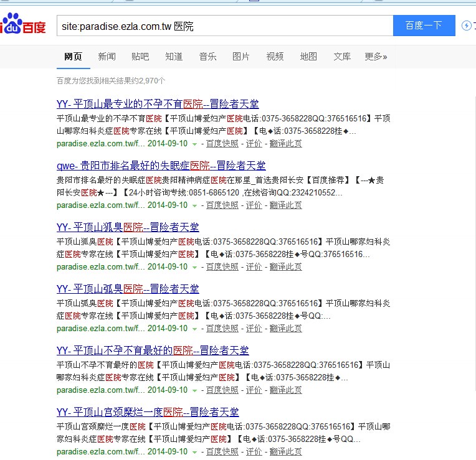476x460 pixels.
Task: Click 评价 for 失眠症医院 result
Action: pos(254,205)
